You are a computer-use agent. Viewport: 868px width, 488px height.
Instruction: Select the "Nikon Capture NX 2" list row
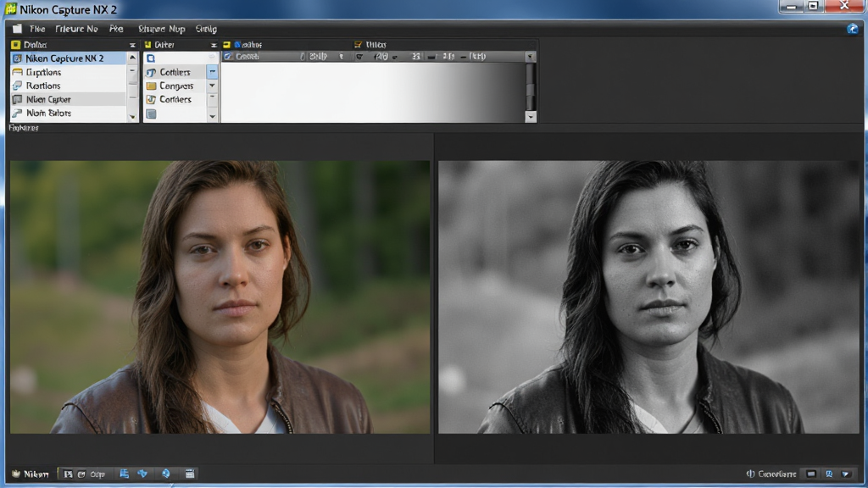(68, 58)
